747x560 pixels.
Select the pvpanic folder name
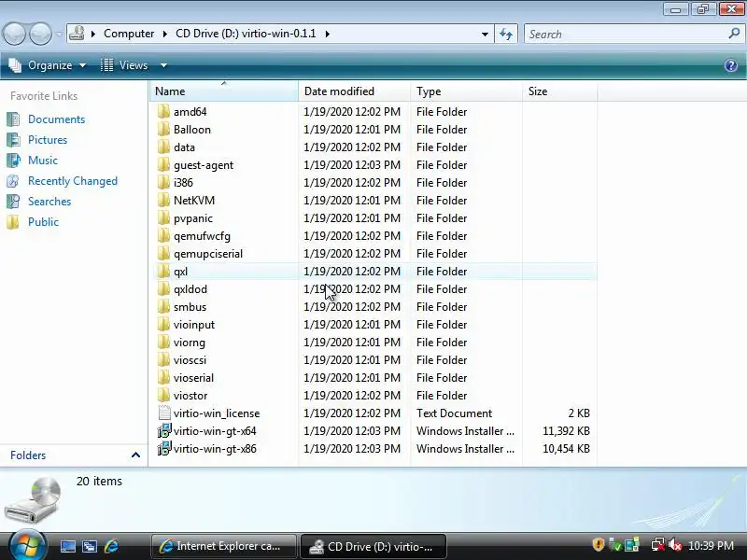(193, 218)
